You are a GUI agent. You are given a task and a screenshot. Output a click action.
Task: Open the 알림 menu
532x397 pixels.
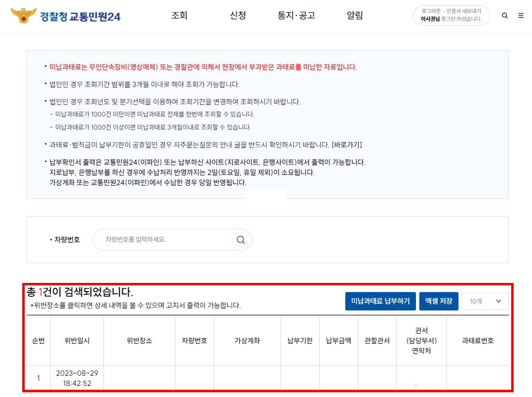coord(355,15)
